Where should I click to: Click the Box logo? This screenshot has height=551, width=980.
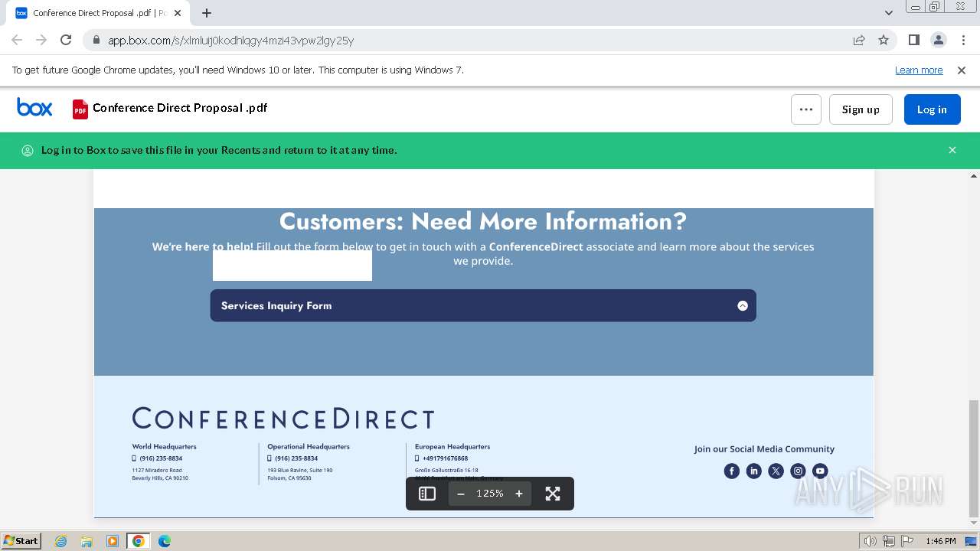click(34, 108)
